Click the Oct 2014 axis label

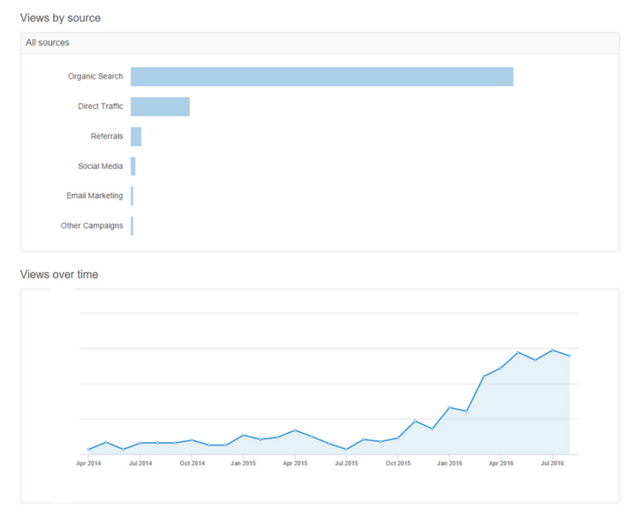[192, 463]
